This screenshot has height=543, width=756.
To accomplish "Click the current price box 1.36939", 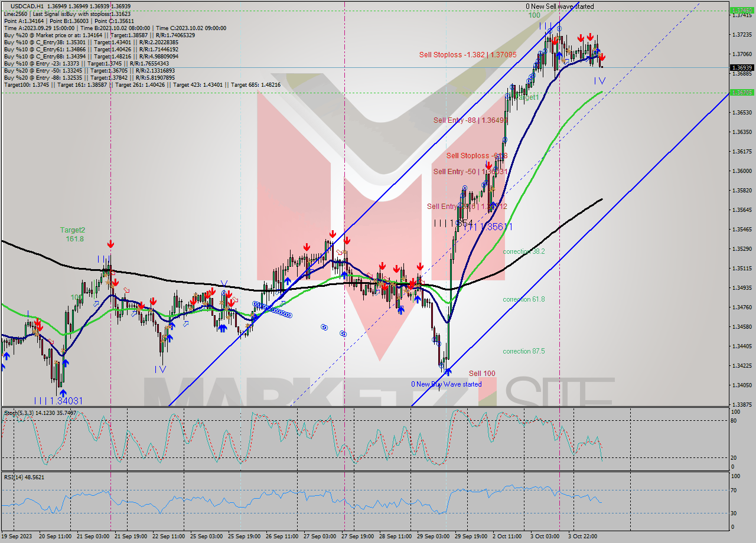I will tap(741, 67).
